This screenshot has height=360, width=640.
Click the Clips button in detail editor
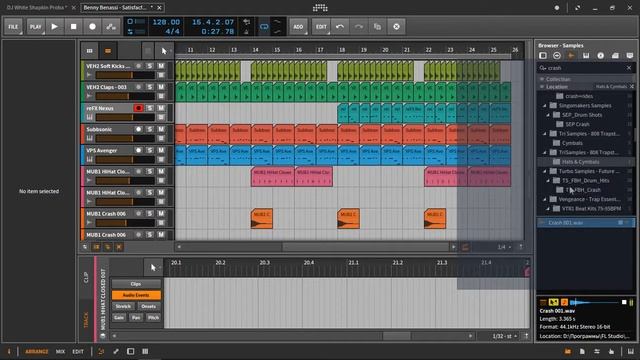(136, 284)
